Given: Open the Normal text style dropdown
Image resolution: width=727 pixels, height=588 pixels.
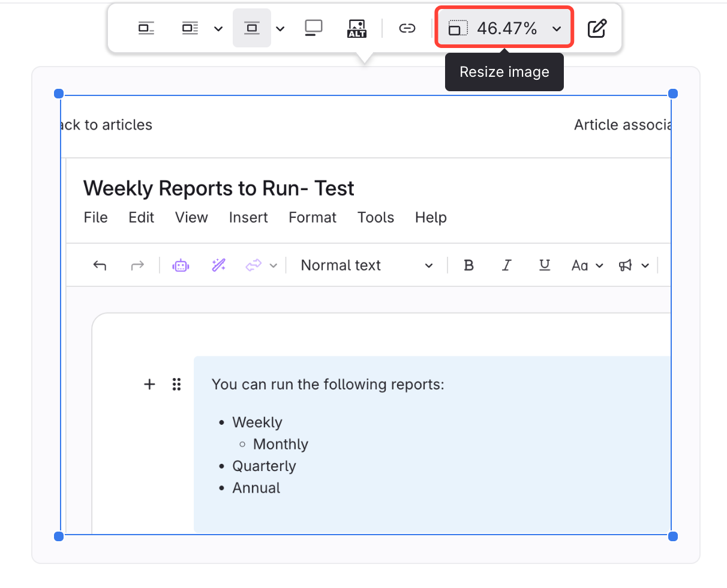Looking at the screenshot, I should [x=366, y=265].
